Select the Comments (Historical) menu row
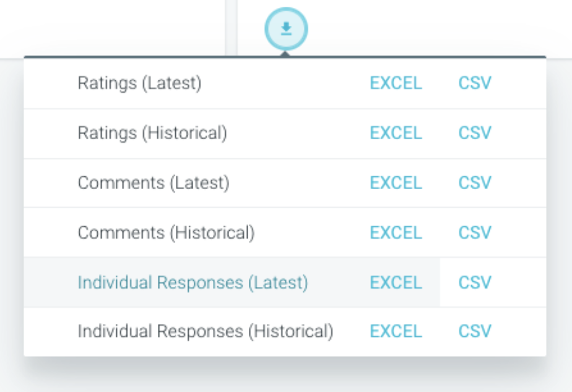Viewport: 572px width, 392px height. pyautogui.click(x=285, y=233)
